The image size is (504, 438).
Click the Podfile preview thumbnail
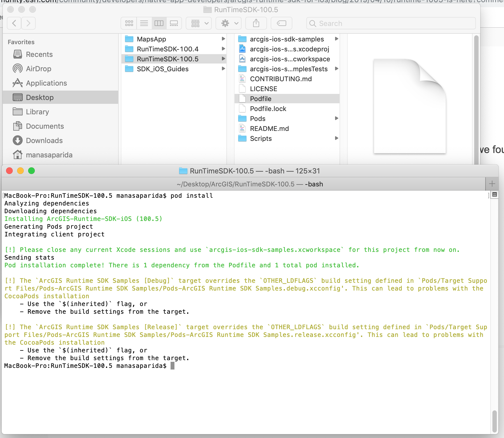(x=410, y=106)
